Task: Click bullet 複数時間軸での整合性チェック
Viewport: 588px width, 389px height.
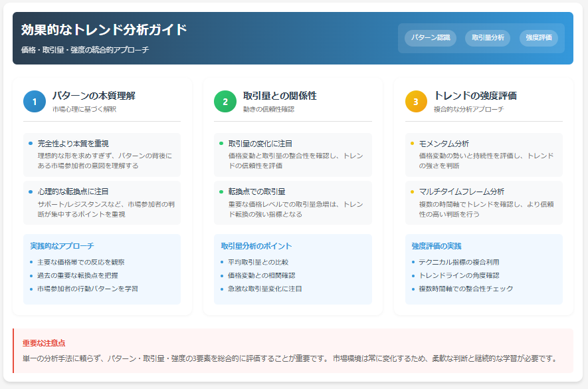Action: point(466,289)
